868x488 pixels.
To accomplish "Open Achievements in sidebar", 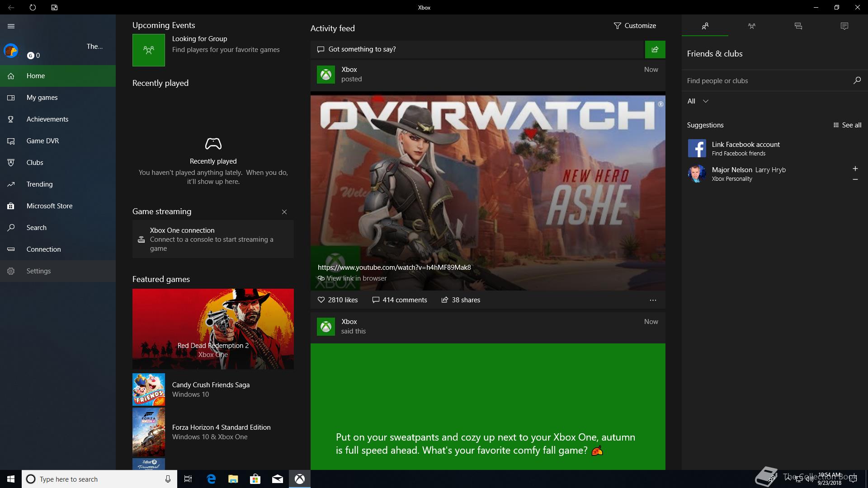I will click(58, 119).
